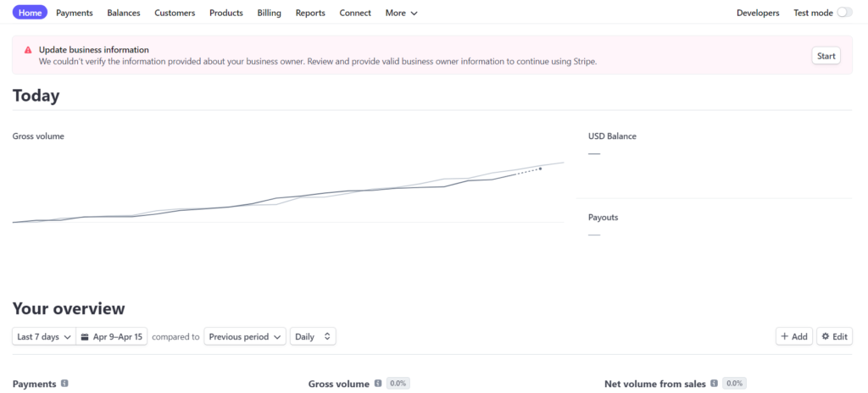Image resolution: width=868 pixels, height=393 pixels.
Task: Toggle the Test mode switch
Action: coord(845,13)
